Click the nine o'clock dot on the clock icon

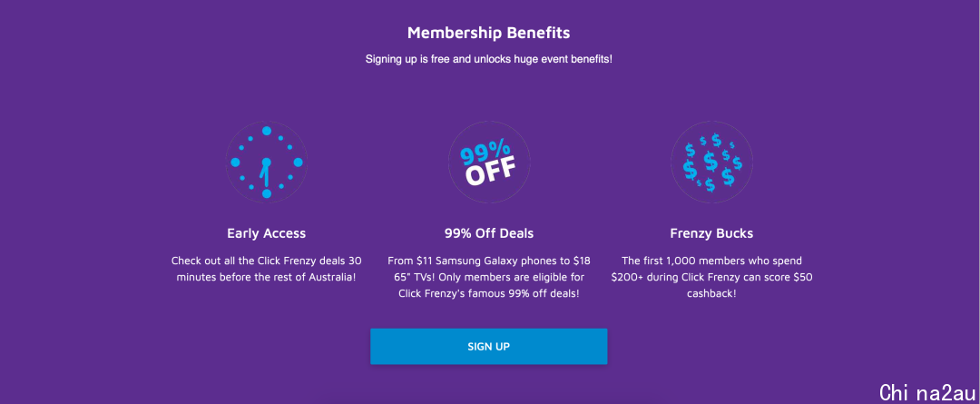point(235,162)
